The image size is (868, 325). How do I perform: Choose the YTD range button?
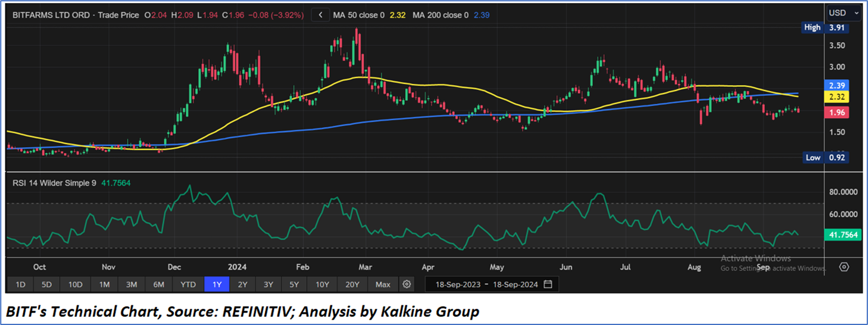[x=188, y=285]
